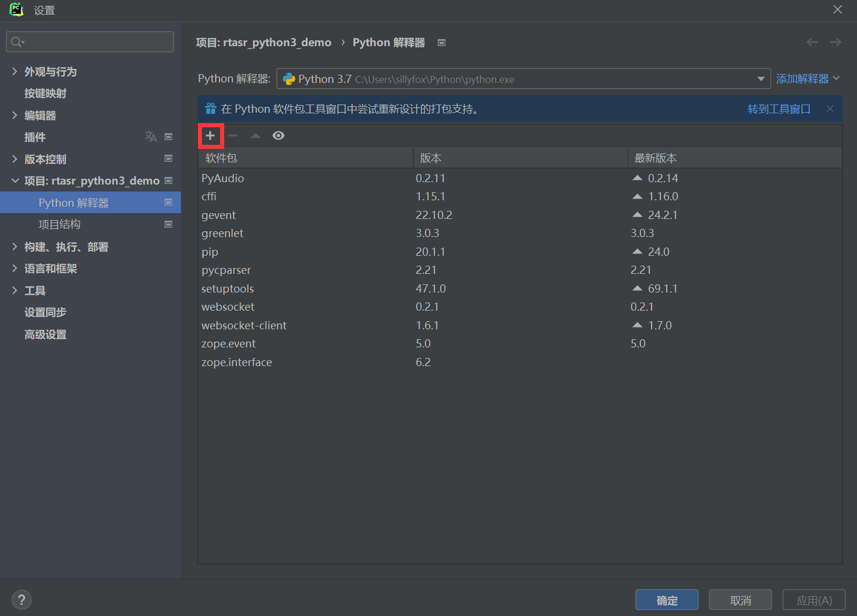The width and height of the screenshot is (857, 616).
Task: Click the gift icon in banner
Action: (x=211, y=109)
